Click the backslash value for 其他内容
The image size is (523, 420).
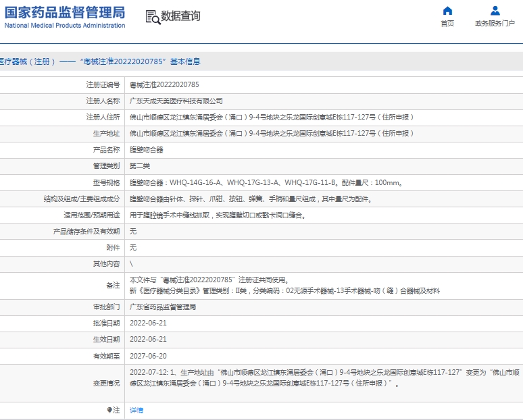click(x=131, y=263)
